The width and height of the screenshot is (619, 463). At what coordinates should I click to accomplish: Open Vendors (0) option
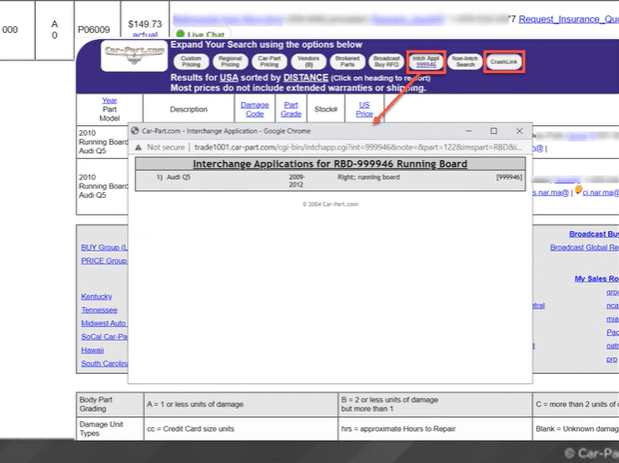tap(308, 61)
